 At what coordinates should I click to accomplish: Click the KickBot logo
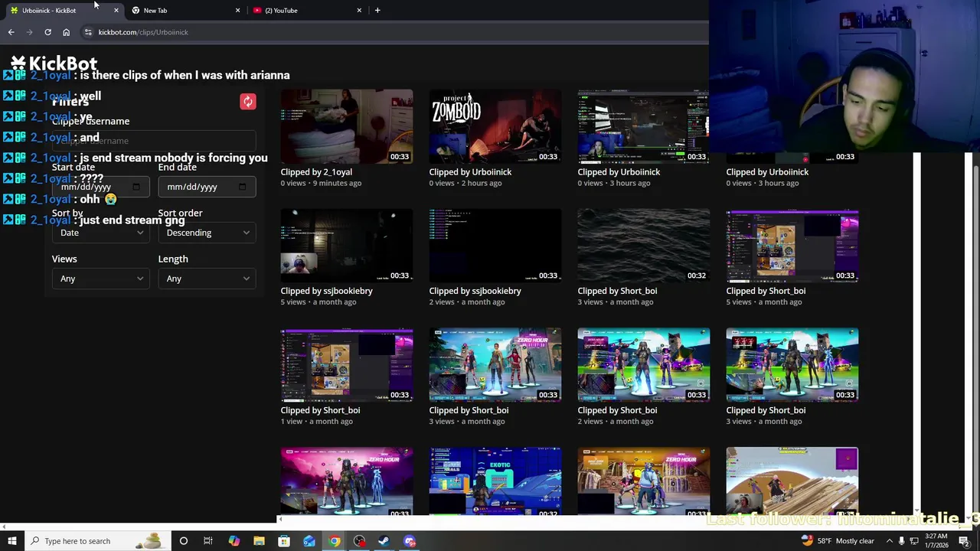pos(54,64)
